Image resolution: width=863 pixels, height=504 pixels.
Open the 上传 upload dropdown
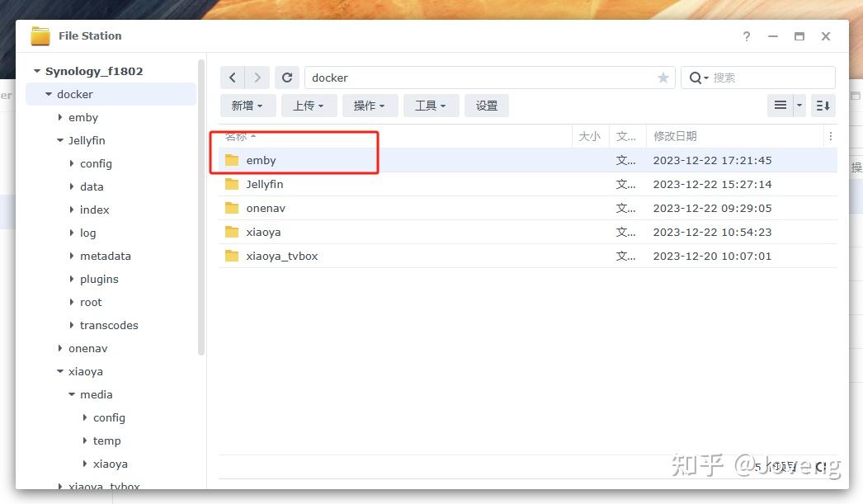click(x=309, y=105)
